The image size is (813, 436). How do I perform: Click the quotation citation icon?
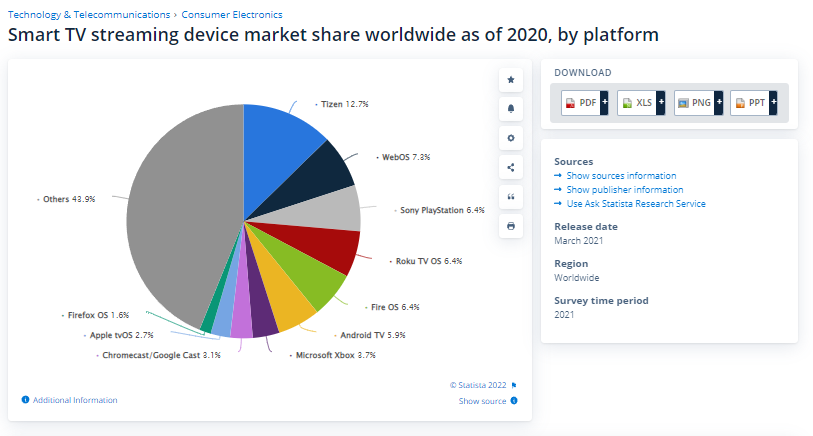(511, 197)
